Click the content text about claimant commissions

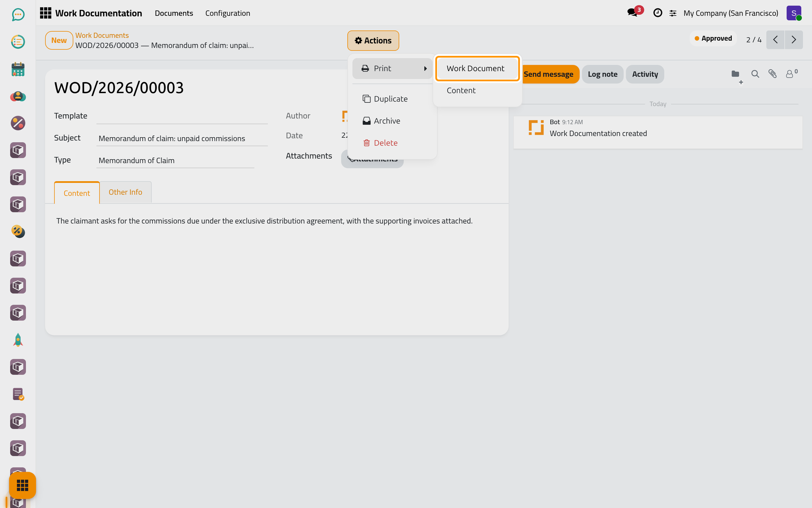click(x=264, y=221)
